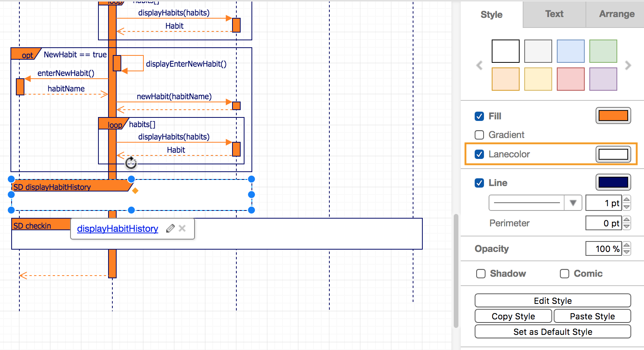
Task: Open the line style dropdown
Action: (573, 202)
